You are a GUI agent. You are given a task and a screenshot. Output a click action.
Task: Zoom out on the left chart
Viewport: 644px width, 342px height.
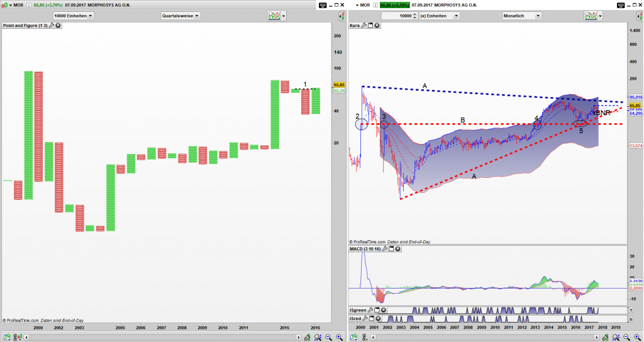[x=328, y=337]
